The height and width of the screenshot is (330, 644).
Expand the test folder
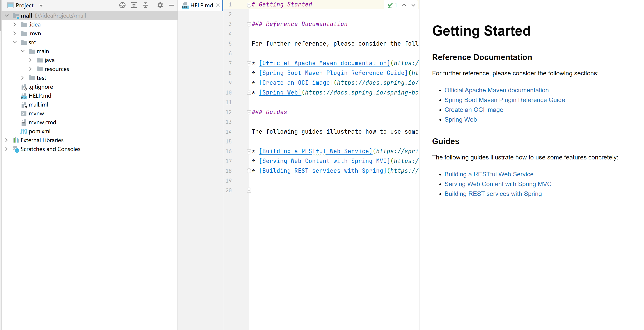click(22, 78)
